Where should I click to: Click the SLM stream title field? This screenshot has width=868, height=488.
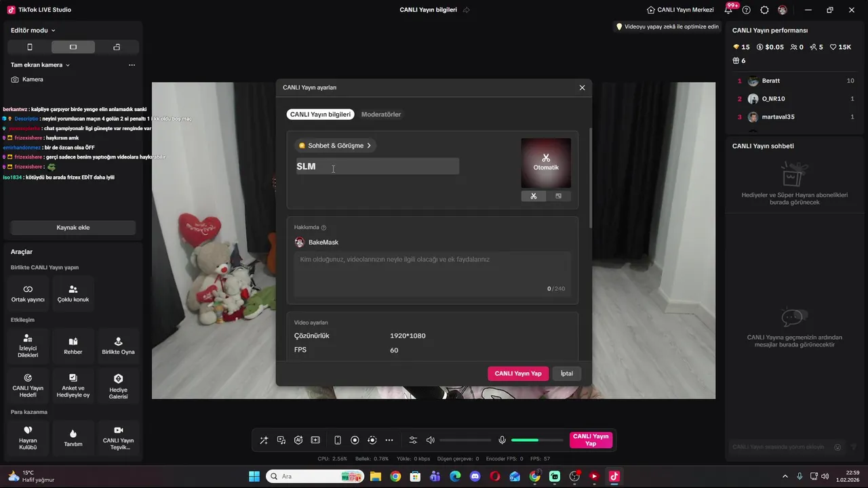coord(377,166)
